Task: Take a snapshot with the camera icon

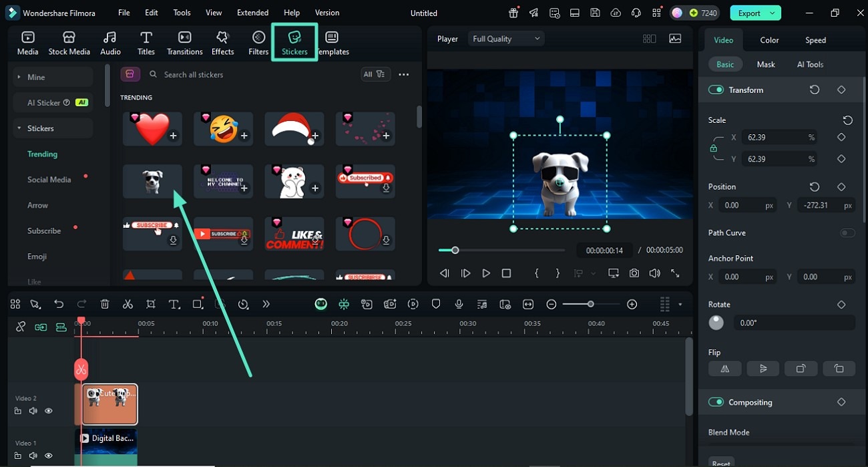Action: tap(634, 273)
